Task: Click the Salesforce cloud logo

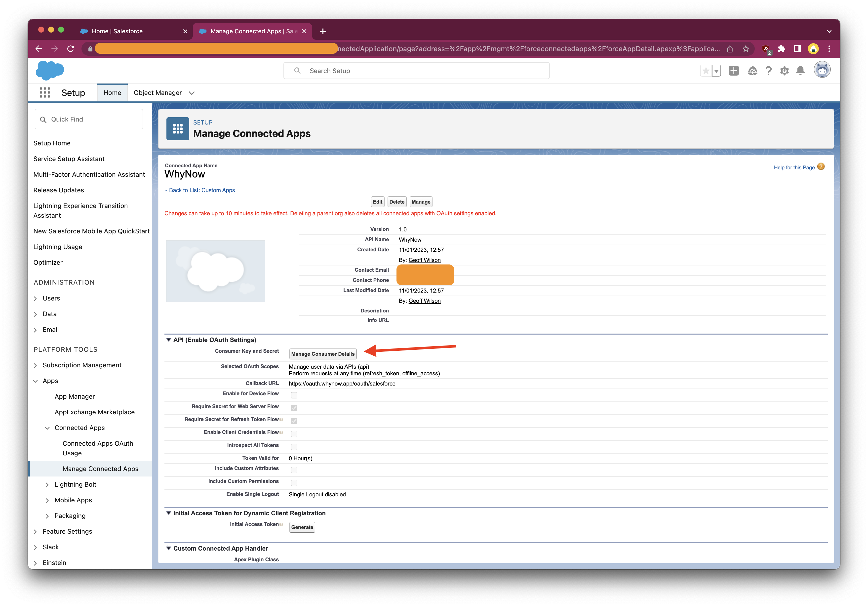Action: 50,70
